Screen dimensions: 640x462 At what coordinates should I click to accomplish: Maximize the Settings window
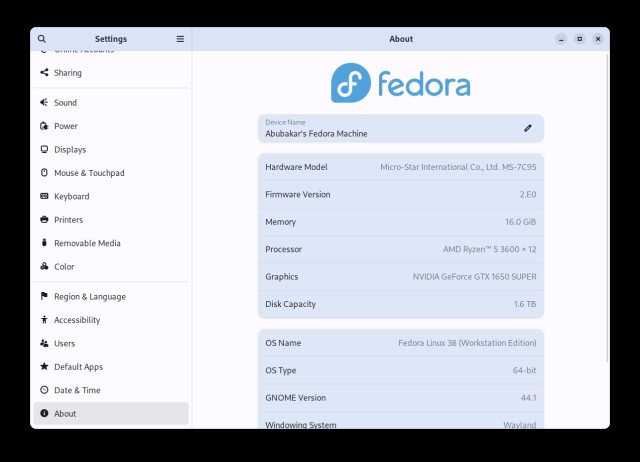580,39
